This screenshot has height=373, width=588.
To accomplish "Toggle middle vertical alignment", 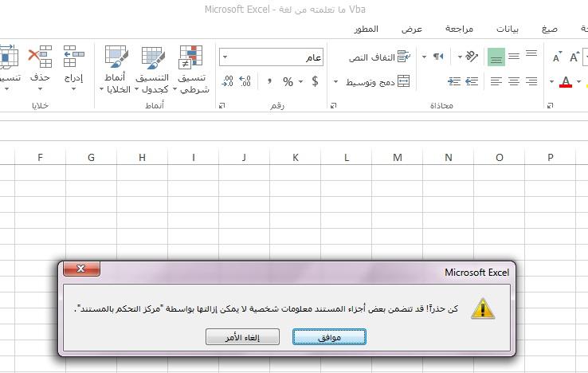I will (x=514, y=57).
